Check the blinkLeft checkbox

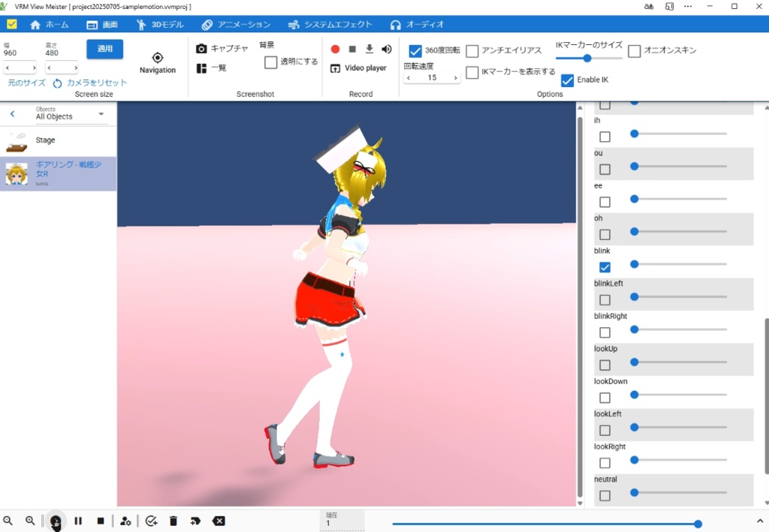tap(605, 300)
